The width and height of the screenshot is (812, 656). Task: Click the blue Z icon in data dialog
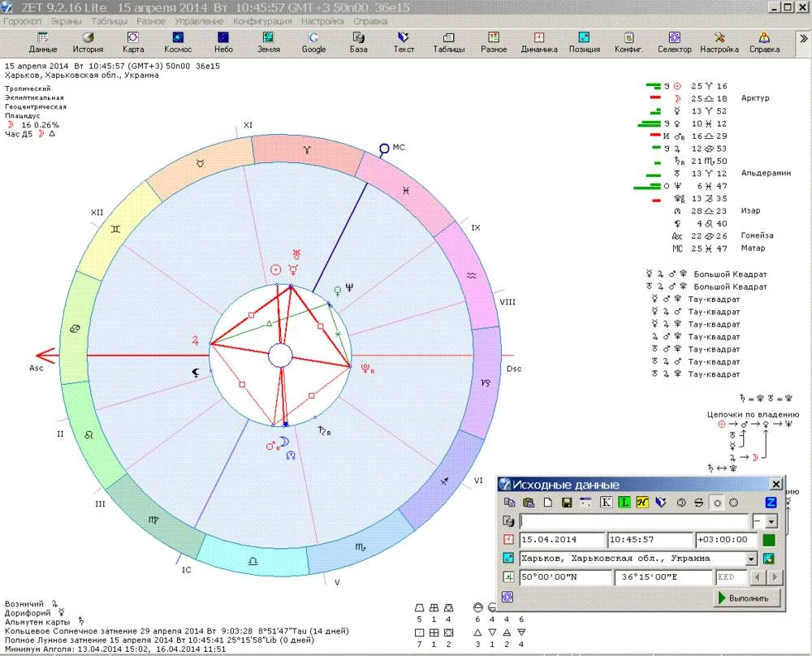771,503
